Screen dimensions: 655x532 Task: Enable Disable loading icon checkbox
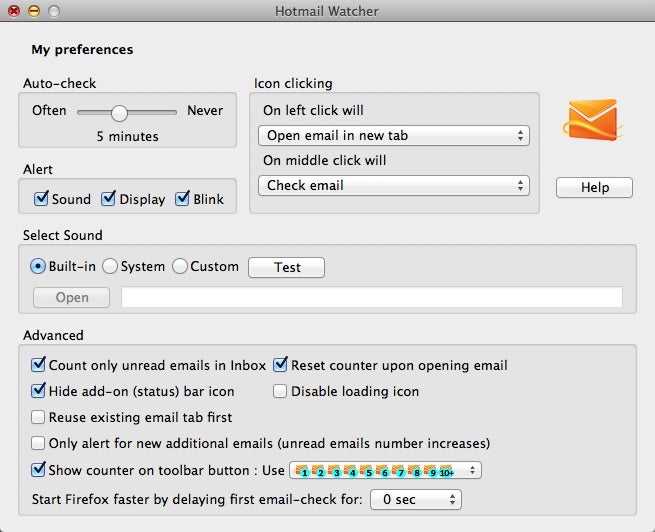coord(280,391)
